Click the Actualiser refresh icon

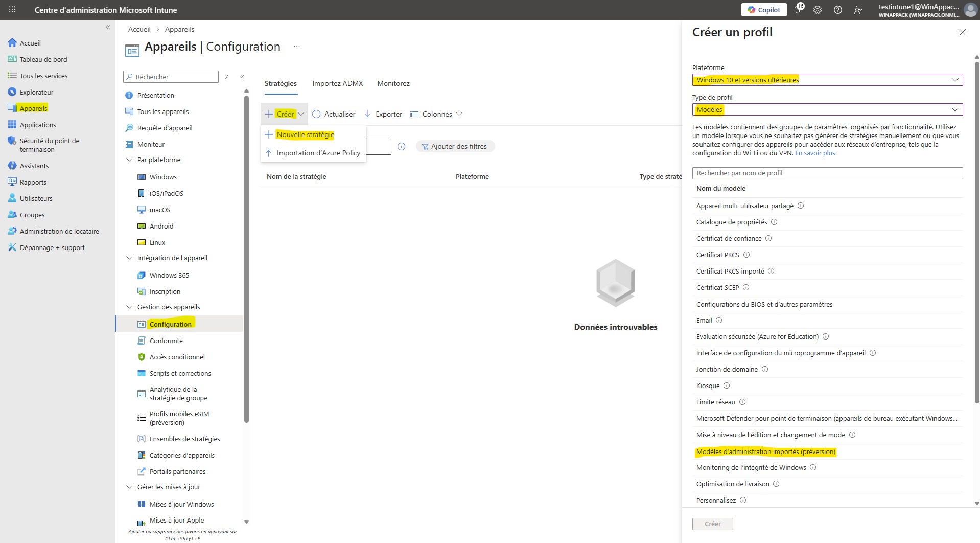(x=316, y=114)
